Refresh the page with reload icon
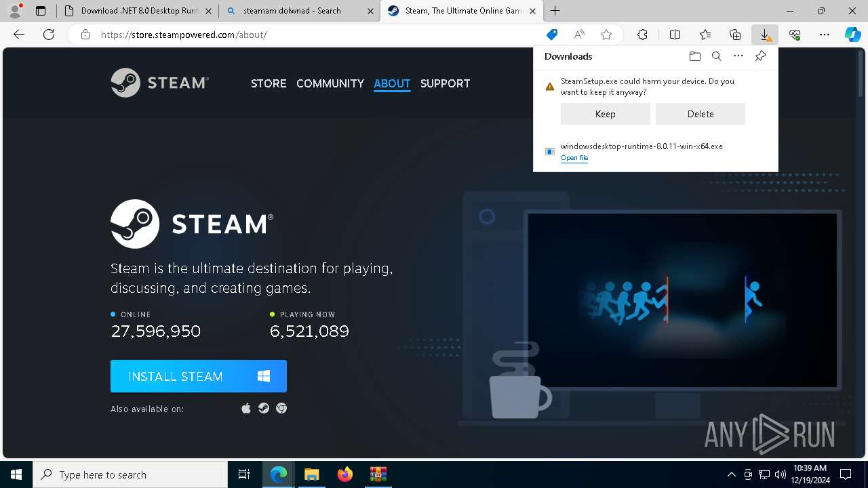The width and height of the screenshot is (868, 488). coord(49,35)
